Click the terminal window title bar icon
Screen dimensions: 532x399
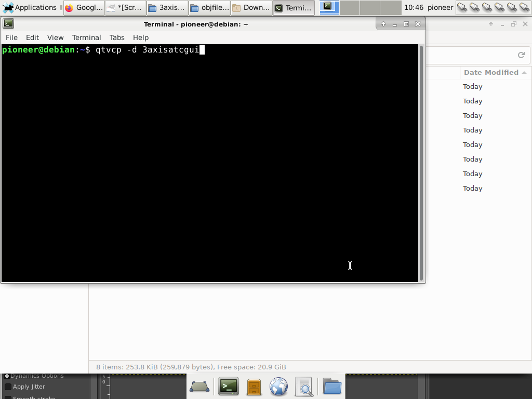point(8,24)
